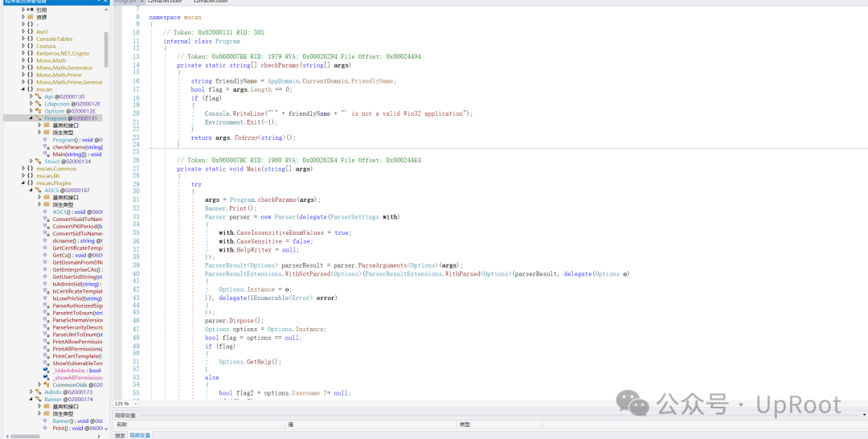Select ConvertGuidToName method in the tree
868x439 pixels.
[77, 219]
